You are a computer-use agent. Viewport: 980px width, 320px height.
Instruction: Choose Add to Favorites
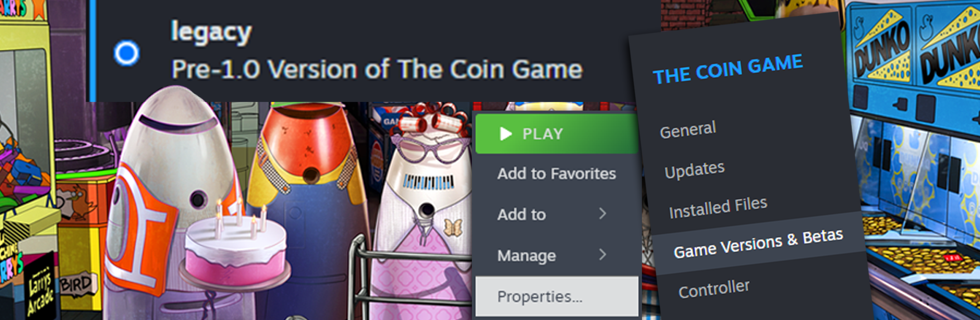point(557,174)
